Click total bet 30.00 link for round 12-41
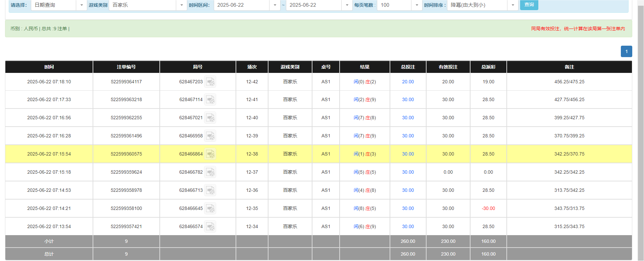This screenshot has width=644, height=261. click(408, 99)
